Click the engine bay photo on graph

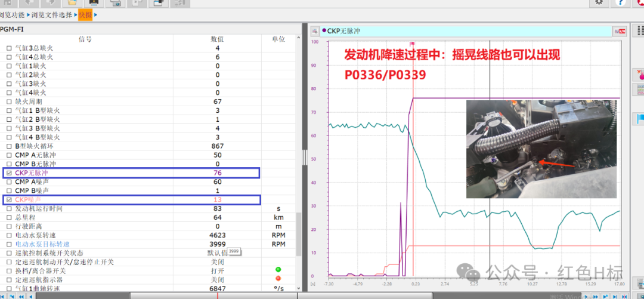coord(541,149)
